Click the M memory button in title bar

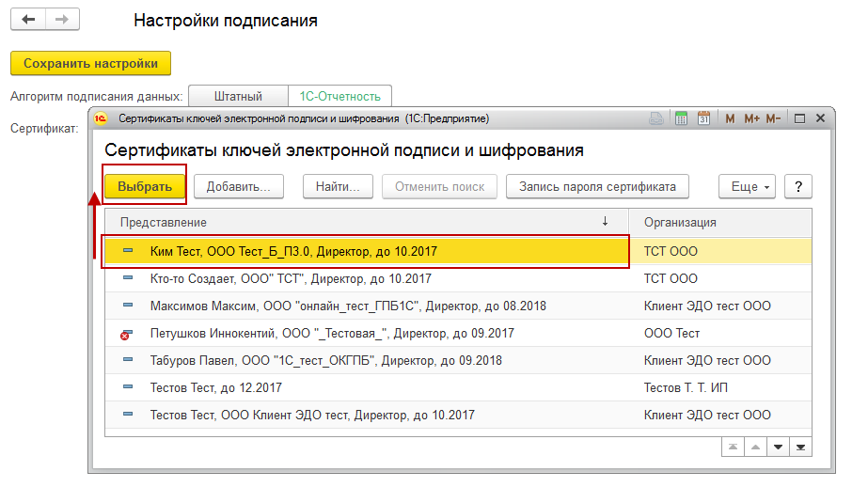click(730, 119)
